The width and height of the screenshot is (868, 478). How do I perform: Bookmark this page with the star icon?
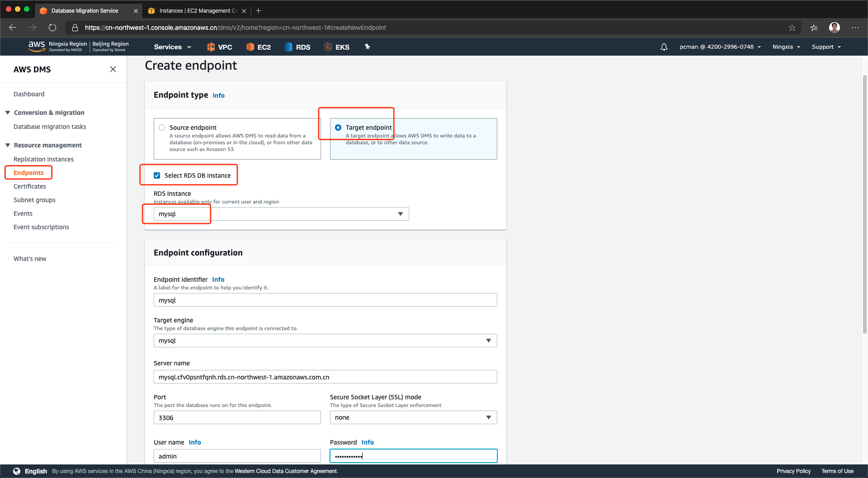click(x=792, y=28)
